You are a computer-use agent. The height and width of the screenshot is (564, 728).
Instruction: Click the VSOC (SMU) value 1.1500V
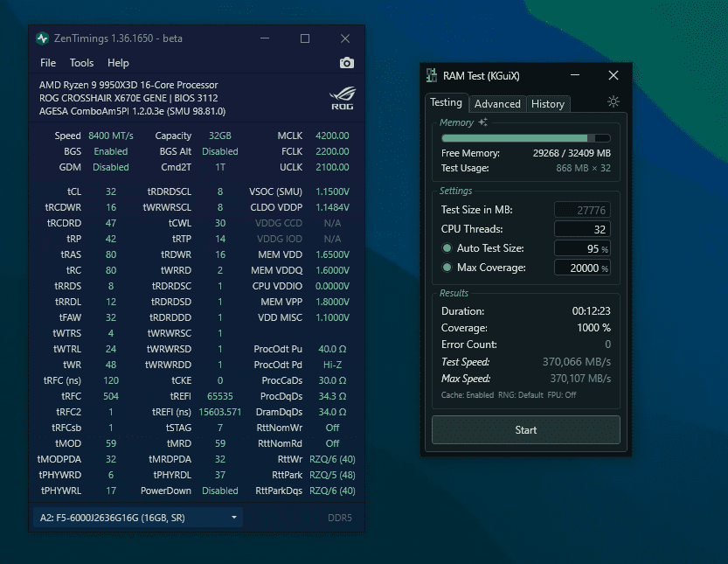pyautogui.click(x=332, y=191)
